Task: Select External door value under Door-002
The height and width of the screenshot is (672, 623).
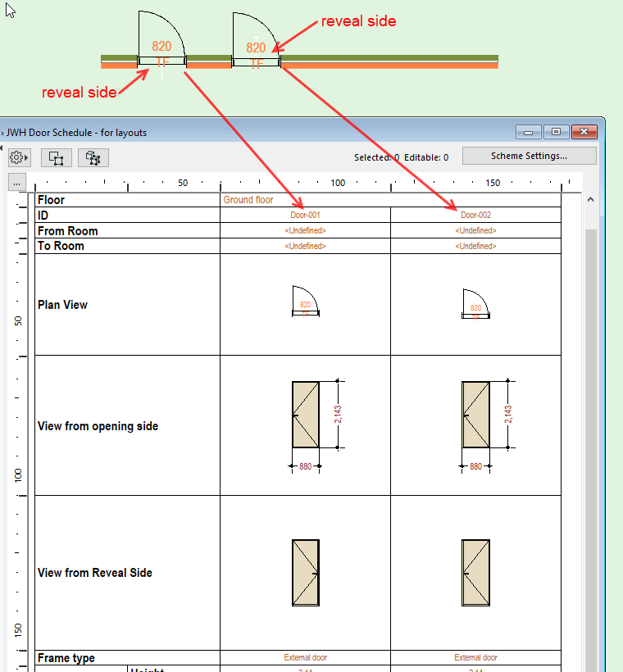Action: point(476,657)
